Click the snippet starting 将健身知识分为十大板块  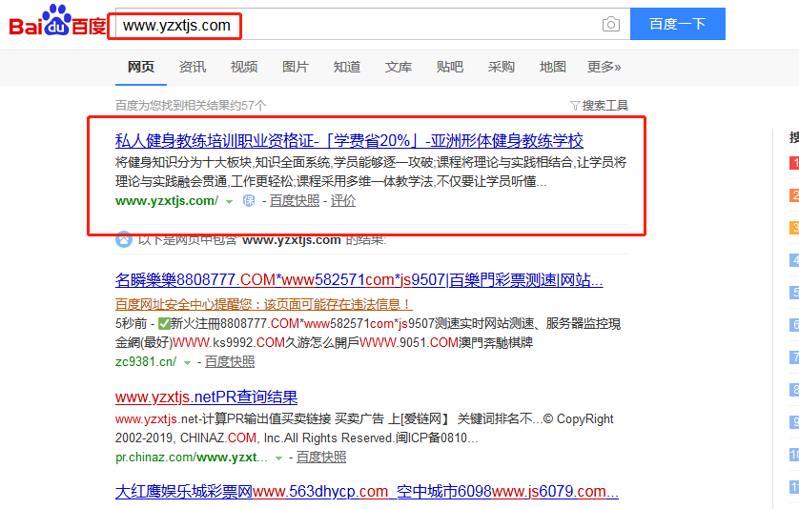[371, 172]
